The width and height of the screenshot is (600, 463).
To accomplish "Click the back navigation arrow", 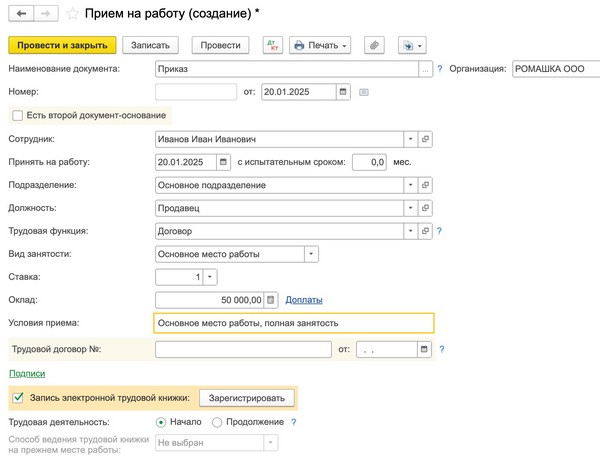I will (x=20, y=13).
